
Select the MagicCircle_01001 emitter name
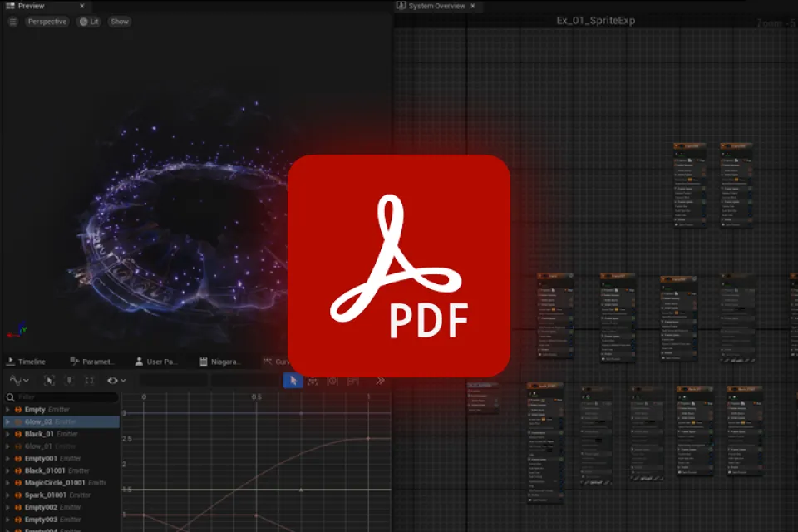pos(55,483)
